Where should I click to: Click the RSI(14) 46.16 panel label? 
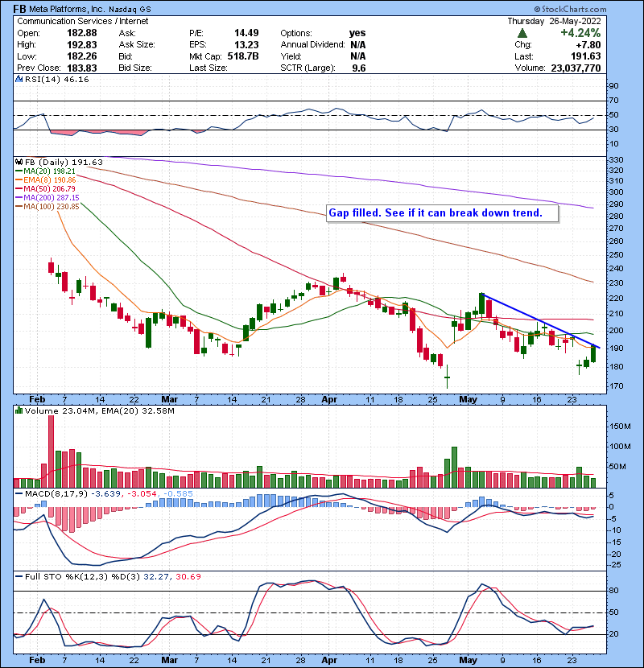click(56, 79)
